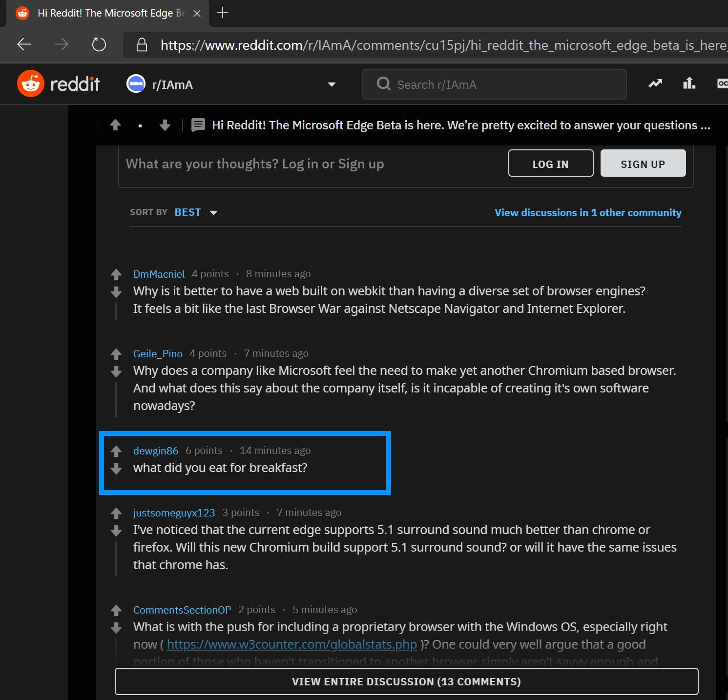Open DmMacniel's user profile

point(159,274)
